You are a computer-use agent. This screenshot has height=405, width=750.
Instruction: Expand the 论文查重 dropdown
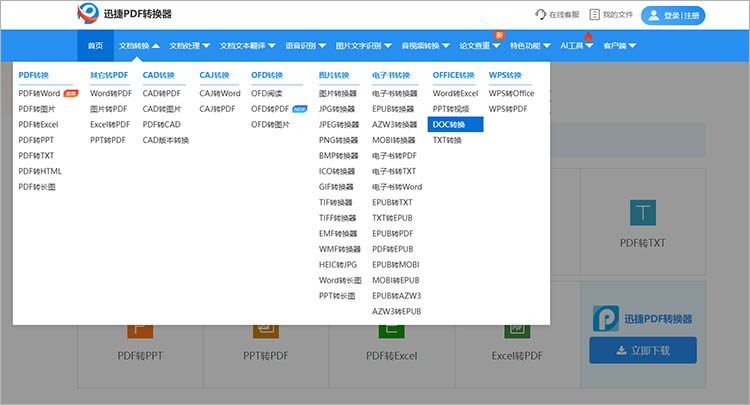click(480, 45)
